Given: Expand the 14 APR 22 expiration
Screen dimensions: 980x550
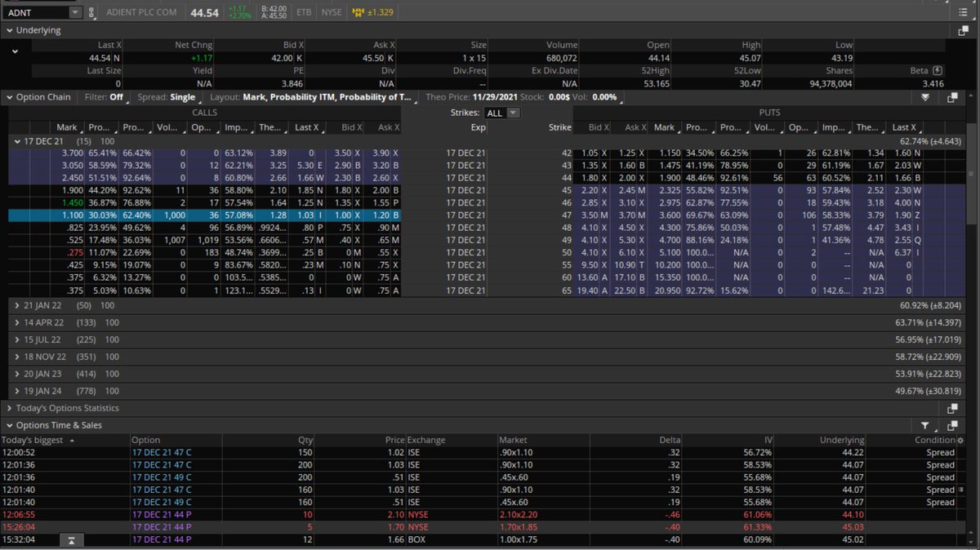Looking at the screenshot, I should coord(18,322).
